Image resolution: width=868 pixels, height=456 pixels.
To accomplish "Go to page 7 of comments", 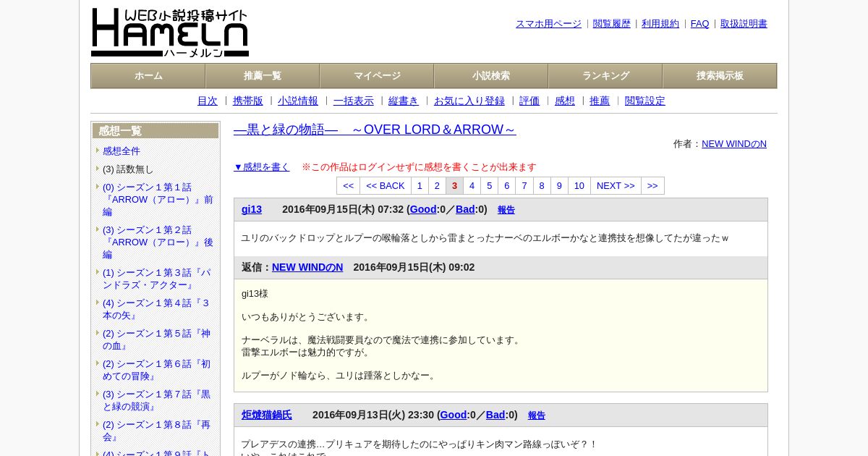I will 524,186.
